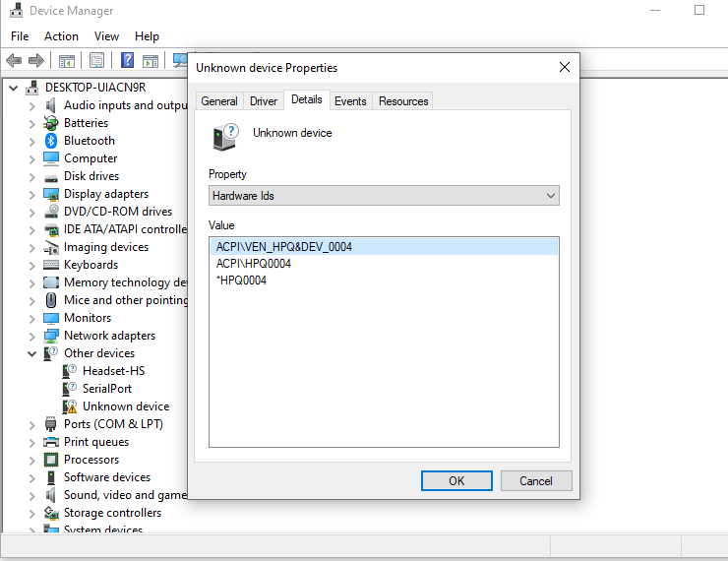728x561 pixels.
Task: Select Headset-HS under Other devices
Action: (x=114, y=371)
